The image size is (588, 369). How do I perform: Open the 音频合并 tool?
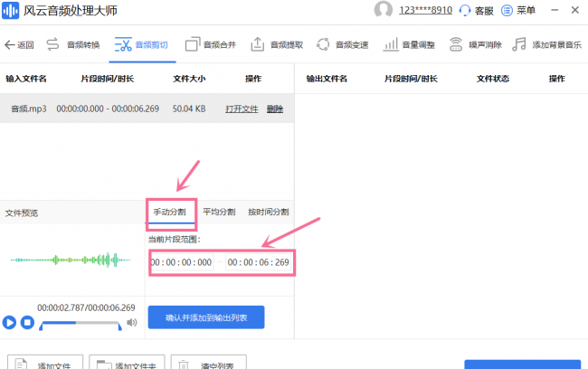[x=211, y=45]
